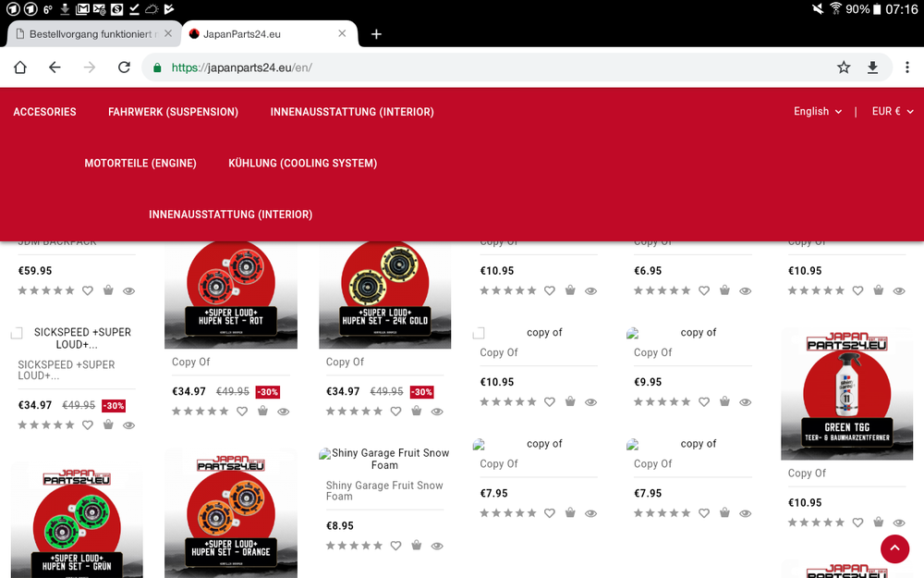Image resolution: width=924 pixels, height=578 pixels.
Task: Tap the 07:16 clock
Action: coord(902,9)
